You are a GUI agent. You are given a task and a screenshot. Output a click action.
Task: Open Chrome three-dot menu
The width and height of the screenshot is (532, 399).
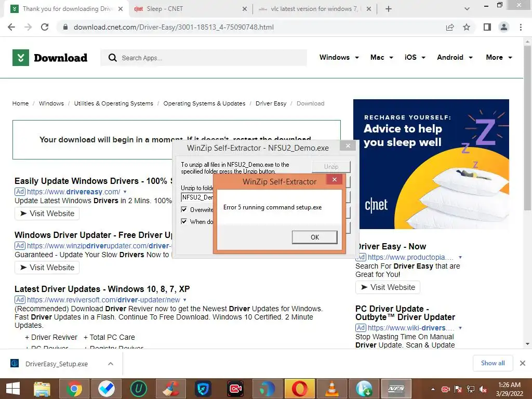coord(521,27)
